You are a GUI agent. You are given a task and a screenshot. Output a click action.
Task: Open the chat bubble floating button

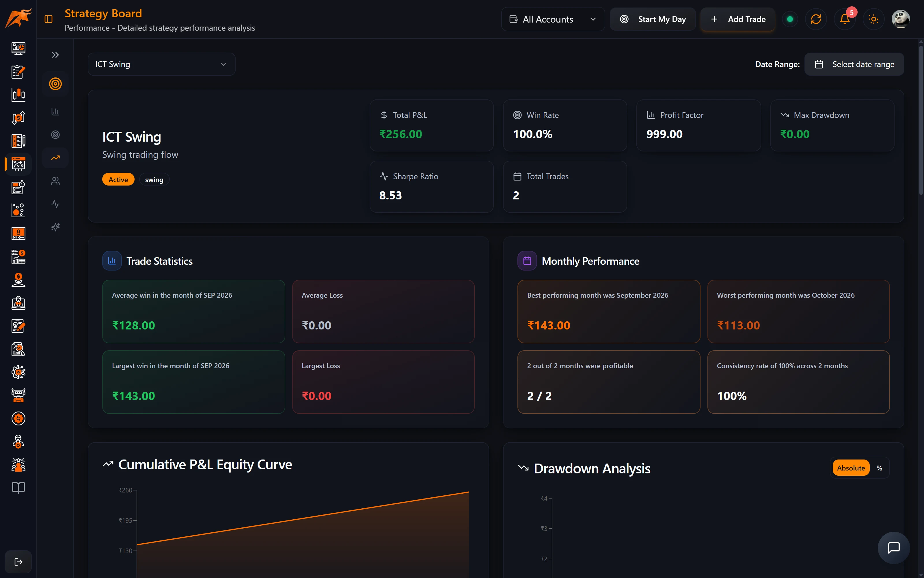(894, 548)
